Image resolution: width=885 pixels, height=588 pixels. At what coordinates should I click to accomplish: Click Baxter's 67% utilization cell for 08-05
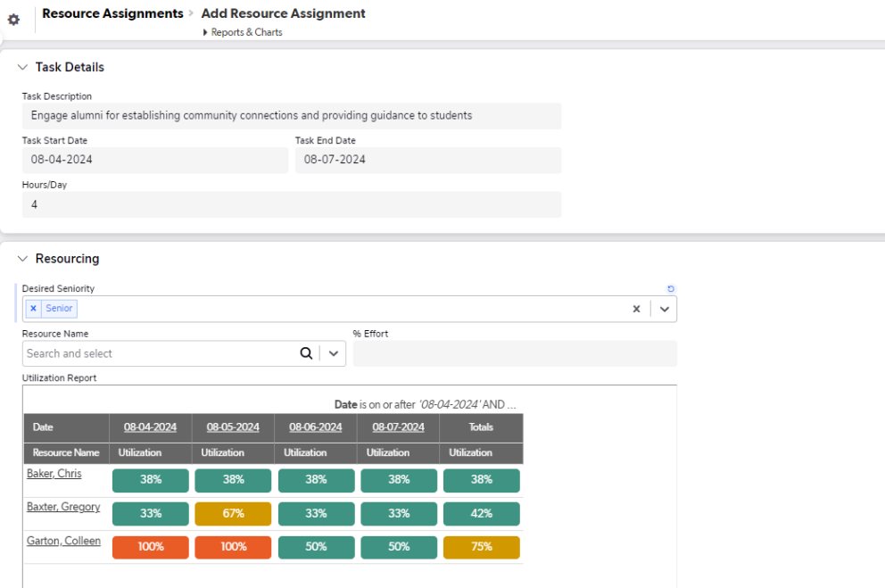pyautogui.click(x=233, y=514)
